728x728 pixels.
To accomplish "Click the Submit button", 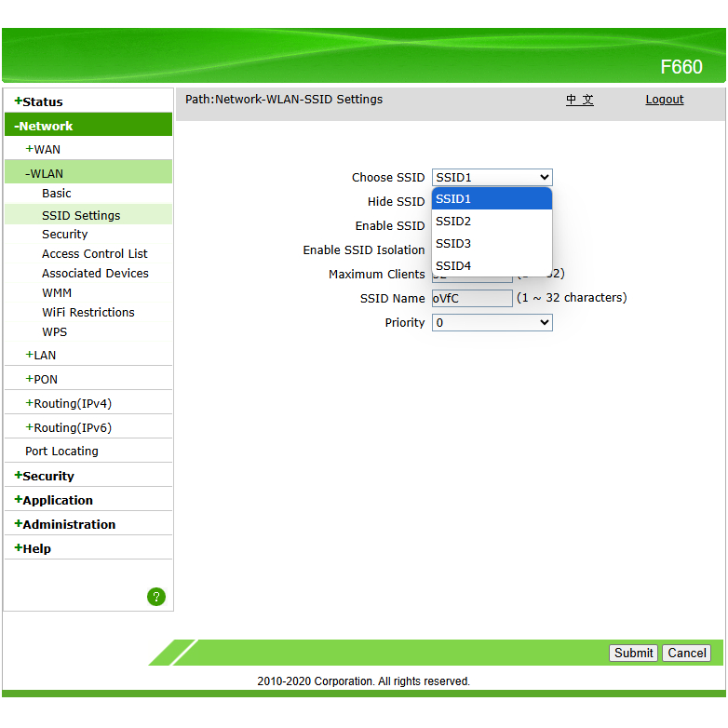I will tap(633, 654).
